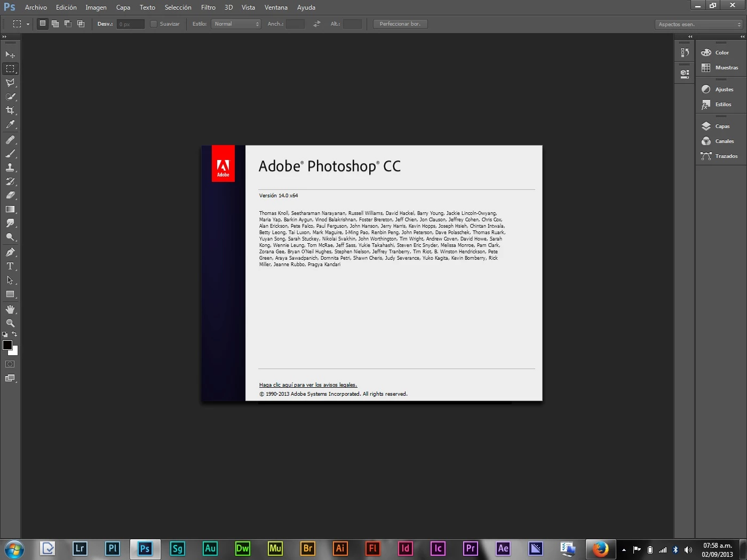Enable the Suavizar checkbox
747x560 pixels.
coord(154,24)
